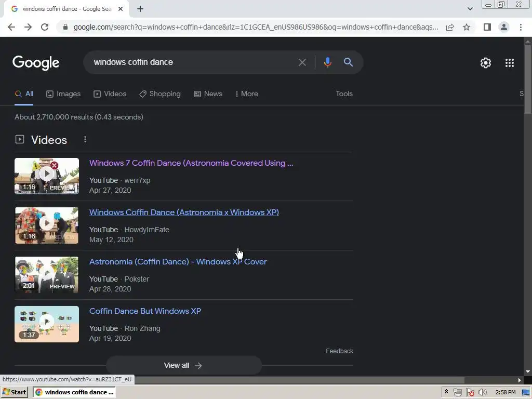Click the browser forward arrow

coord(28,27)
